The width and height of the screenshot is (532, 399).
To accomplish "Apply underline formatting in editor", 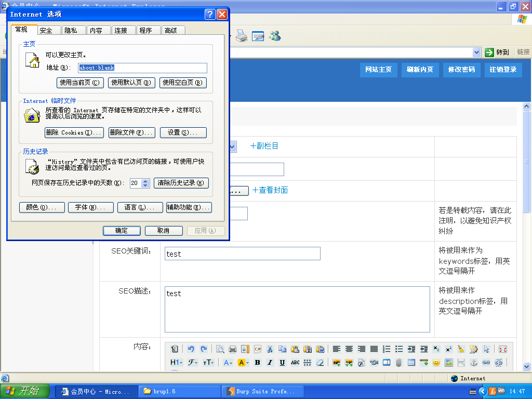I will coord(282,363).
